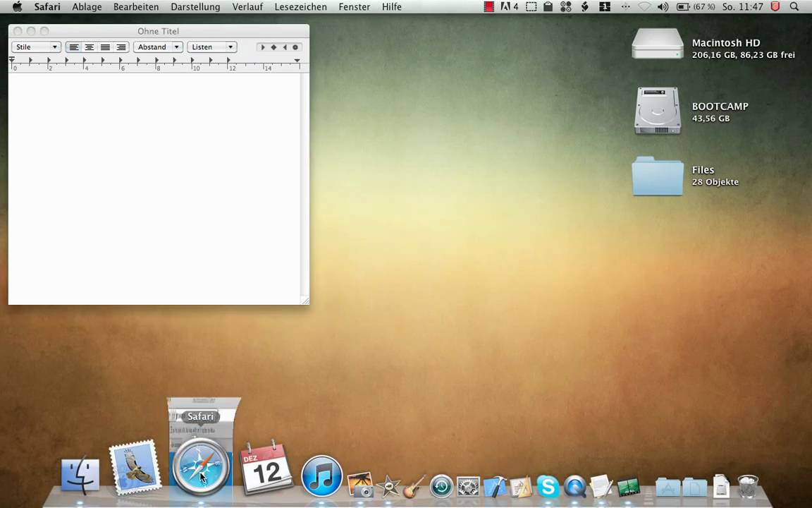Image resolution: width=812 pixels, height=508 pixels.
Task: Click the Safari compass icon in Dock
Action: [x=200, y=466]
